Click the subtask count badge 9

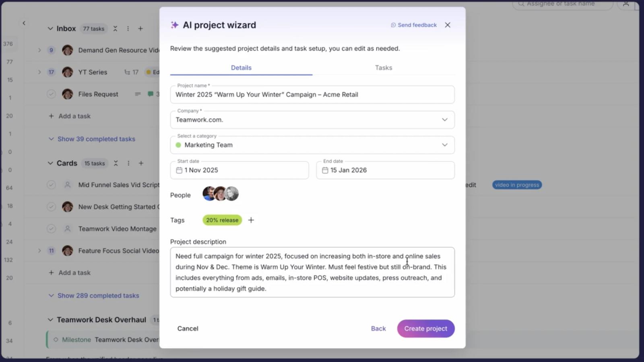tap(51, 50)
